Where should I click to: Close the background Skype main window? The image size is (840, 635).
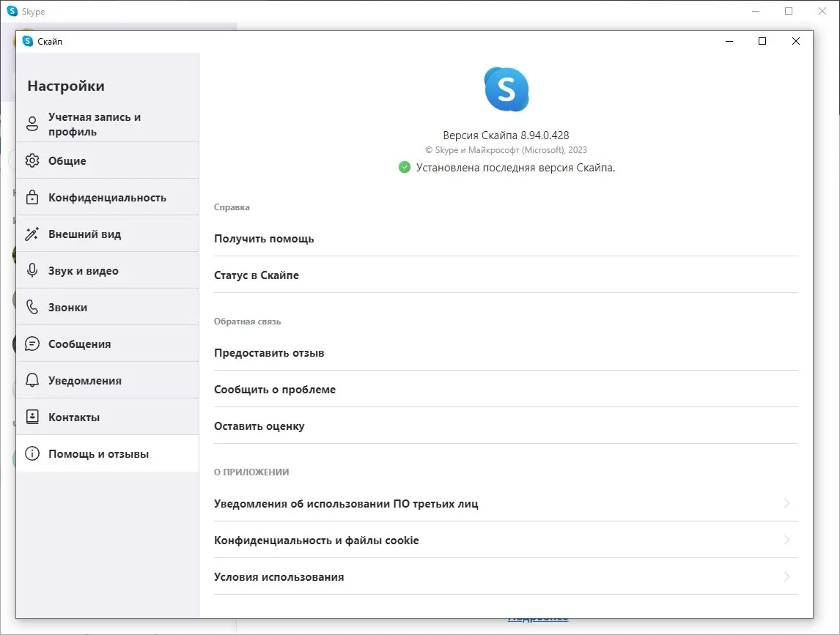(822, 11)
